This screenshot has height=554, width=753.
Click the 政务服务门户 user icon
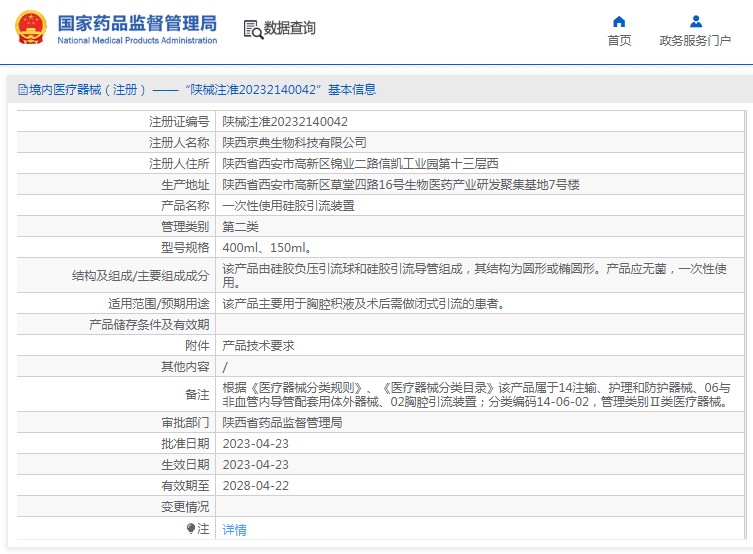pyautogui.click(x=696, y=22)
